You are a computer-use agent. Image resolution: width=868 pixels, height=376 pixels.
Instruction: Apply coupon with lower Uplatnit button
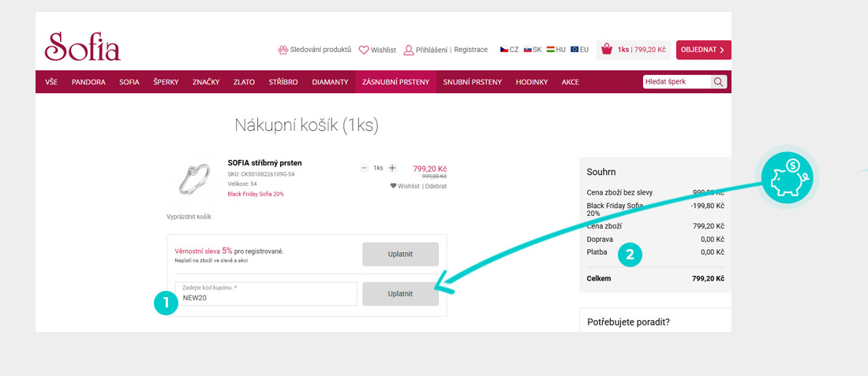(400, 293)
